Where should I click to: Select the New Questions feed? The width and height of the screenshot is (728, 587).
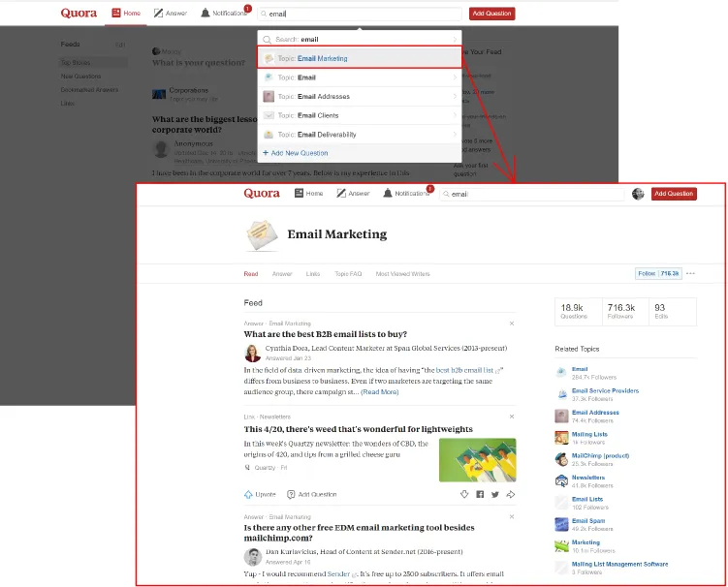point(80,77)
